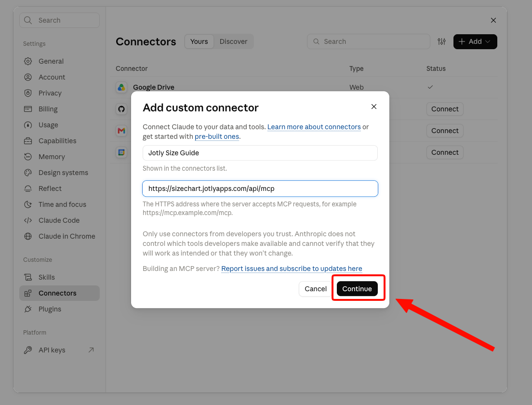The width and height of the screenshot is (532, 405).
Task: Open Claude Code settings
Action: coord(59,220)
